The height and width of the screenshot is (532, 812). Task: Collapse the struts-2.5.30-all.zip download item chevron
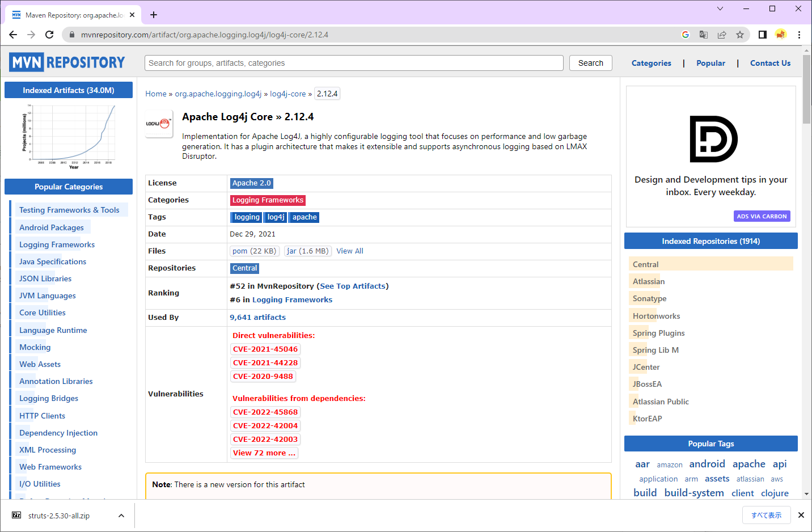click(121, 516)
